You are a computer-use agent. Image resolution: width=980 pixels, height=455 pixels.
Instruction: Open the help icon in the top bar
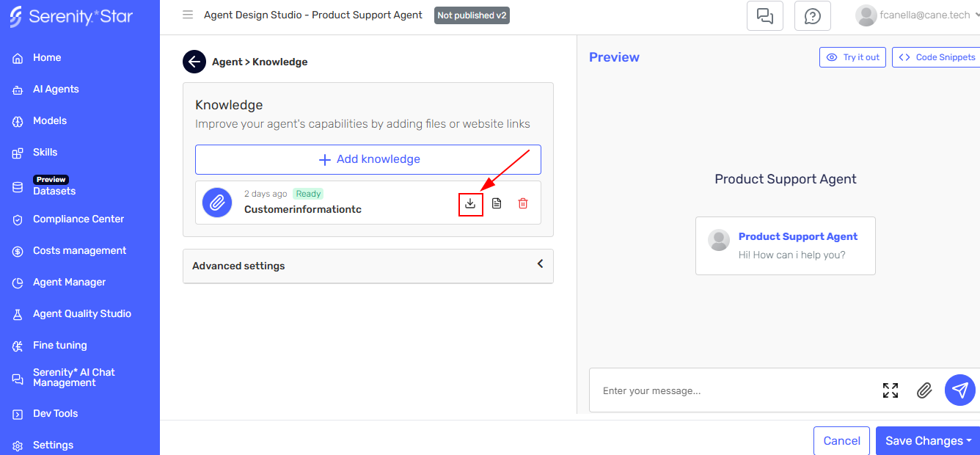click(x=812, y=15)
